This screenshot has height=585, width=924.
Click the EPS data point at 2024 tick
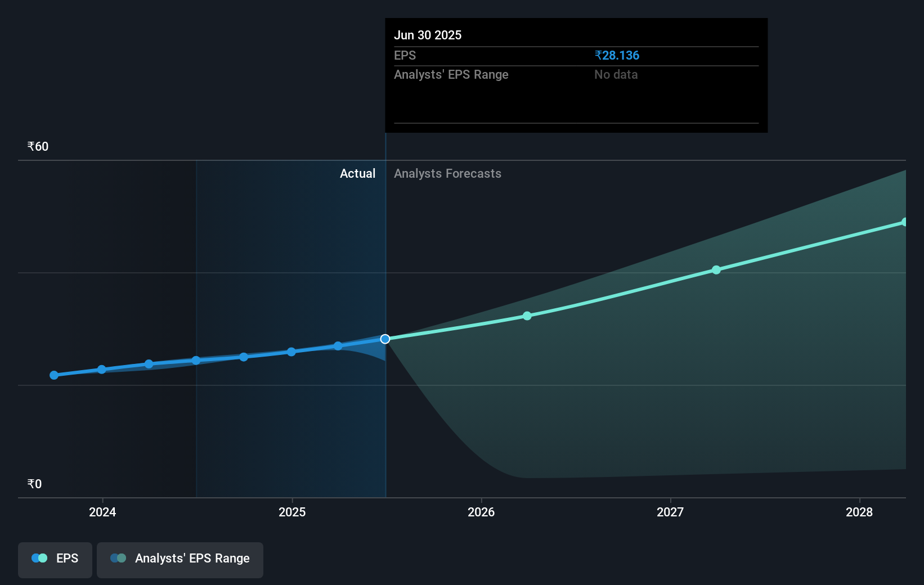click(102, 370)
